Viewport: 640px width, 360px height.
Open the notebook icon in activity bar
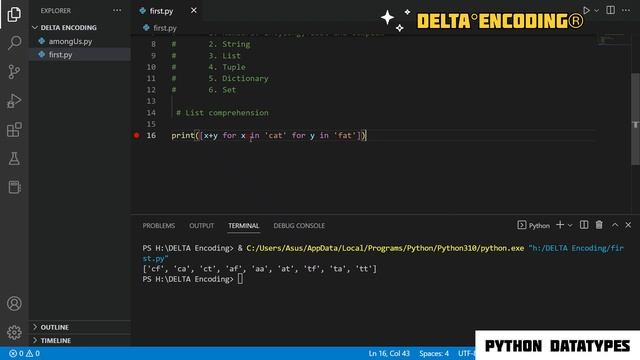coord(14,187)
